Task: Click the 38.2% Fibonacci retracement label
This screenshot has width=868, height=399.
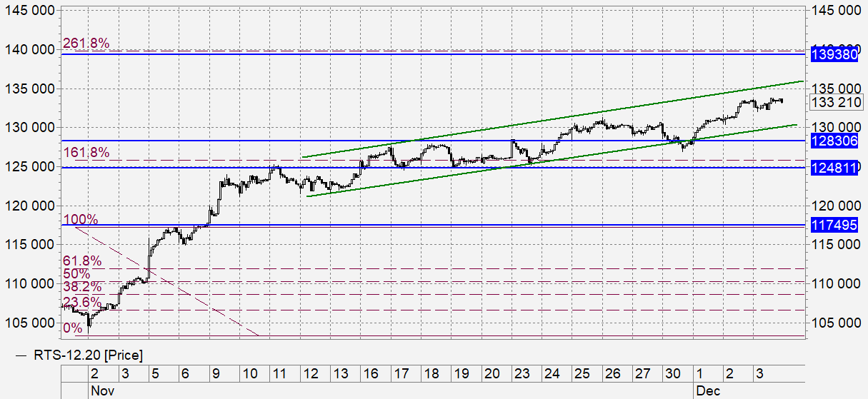Action: [x=83, y=287]
